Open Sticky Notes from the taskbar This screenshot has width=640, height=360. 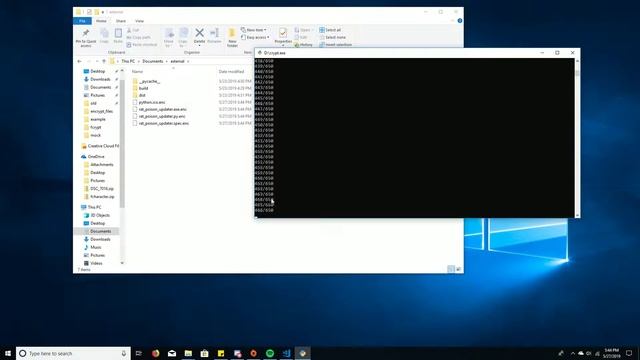click(x=221, y=353)
